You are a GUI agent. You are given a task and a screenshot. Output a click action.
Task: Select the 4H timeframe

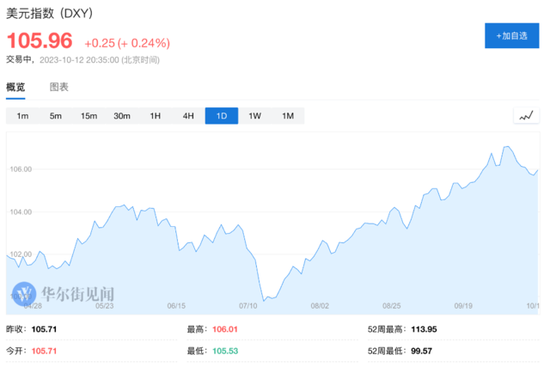pos(188,116)
